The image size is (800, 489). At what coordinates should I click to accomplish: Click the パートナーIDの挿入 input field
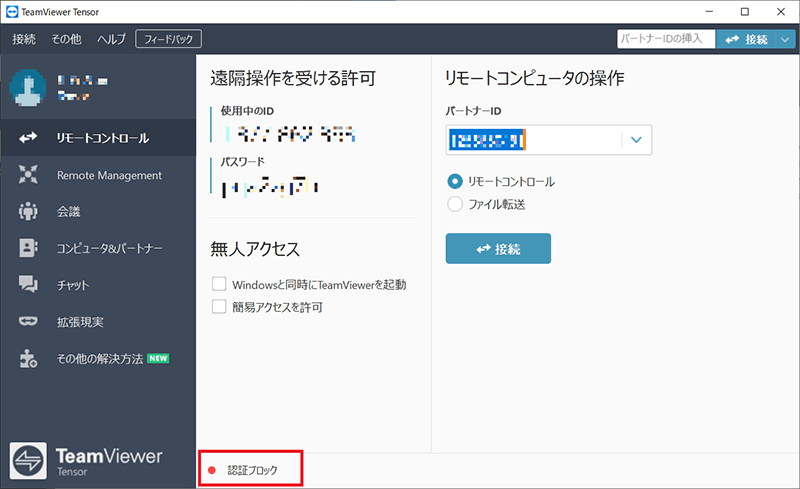point(666,39)
